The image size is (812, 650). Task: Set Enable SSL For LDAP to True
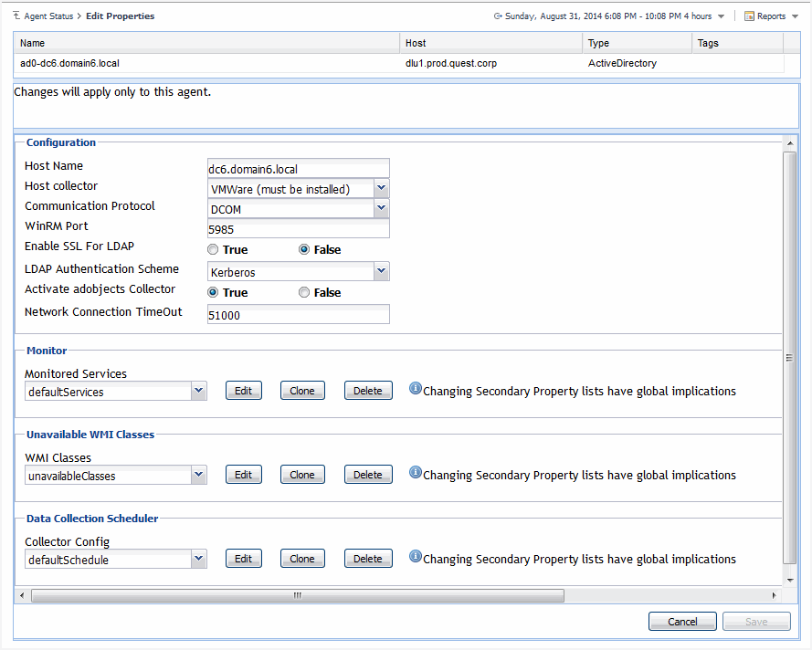click(213, 250)
